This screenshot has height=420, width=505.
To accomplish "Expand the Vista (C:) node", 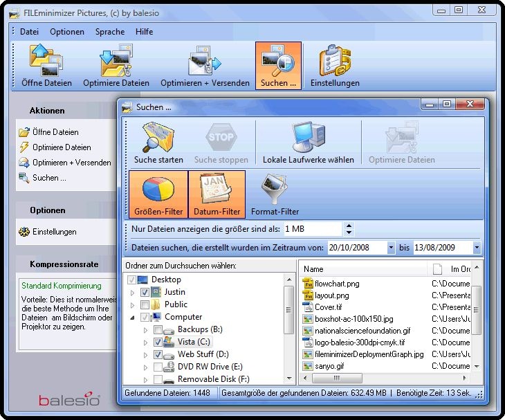I will (x=145, y=343).
